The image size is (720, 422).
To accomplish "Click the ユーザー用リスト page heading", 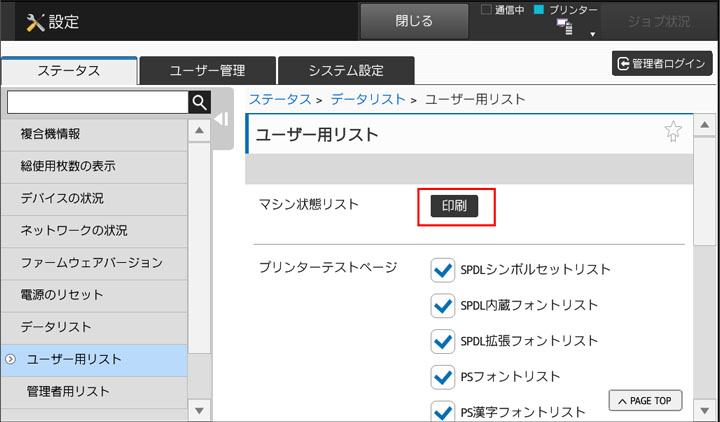I will (317, 135).
